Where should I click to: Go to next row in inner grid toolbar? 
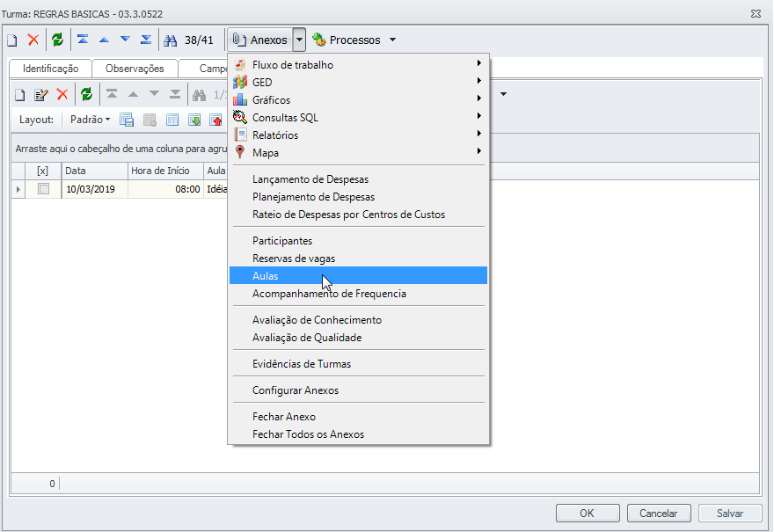coord(155,94)
